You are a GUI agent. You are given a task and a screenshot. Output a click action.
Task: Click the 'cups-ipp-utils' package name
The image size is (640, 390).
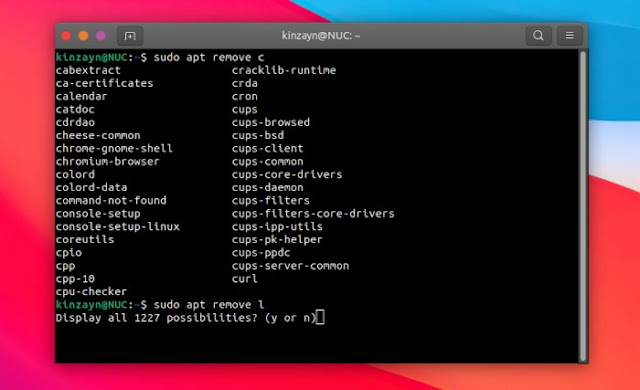[x=278, y=227]
